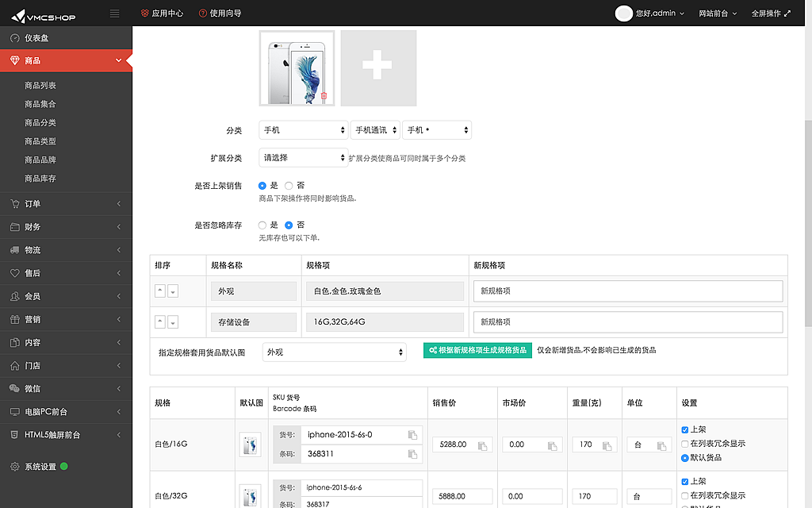Screen dimensions: 812x508
Task: Open the 手机通讯 category dropdown
Action: coord(374,129)
